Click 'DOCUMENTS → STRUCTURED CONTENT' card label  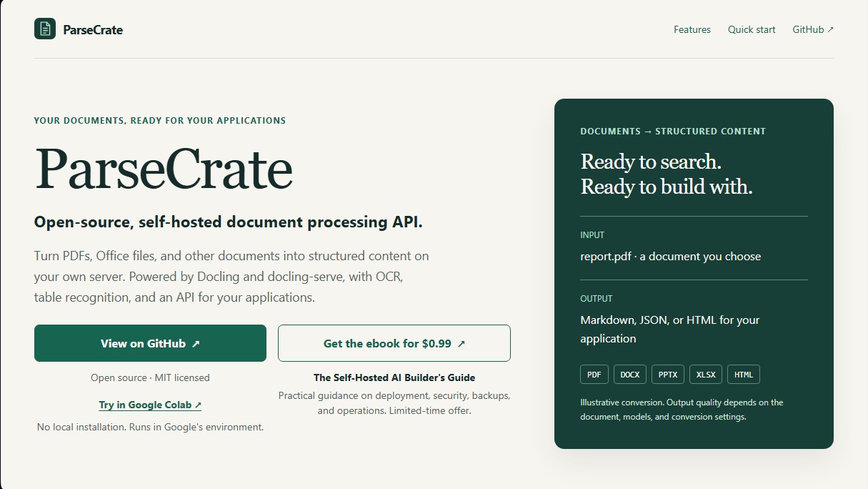point(673,132)
